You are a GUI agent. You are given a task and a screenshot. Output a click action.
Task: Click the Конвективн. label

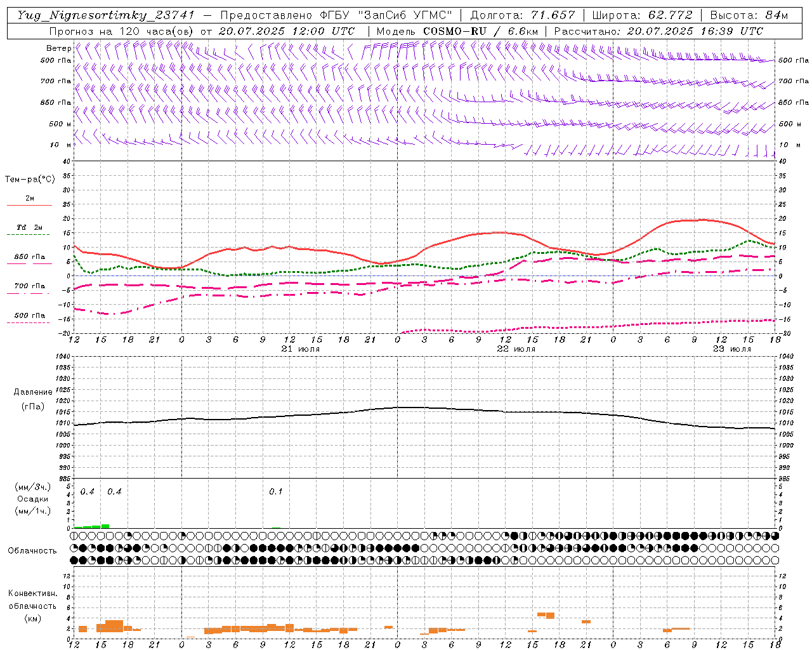click(32, 594)
